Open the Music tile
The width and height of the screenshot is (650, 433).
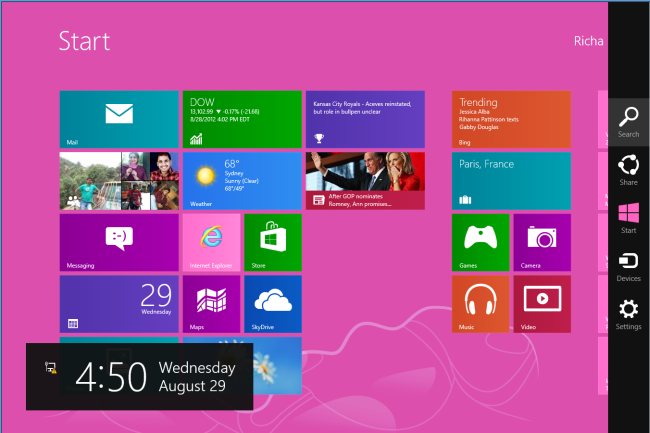pyautogui.click(x=480, y=304)
